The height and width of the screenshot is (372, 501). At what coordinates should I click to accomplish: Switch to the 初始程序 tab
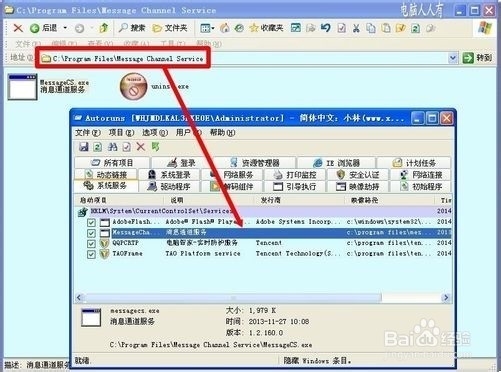(x=421, y=186)
